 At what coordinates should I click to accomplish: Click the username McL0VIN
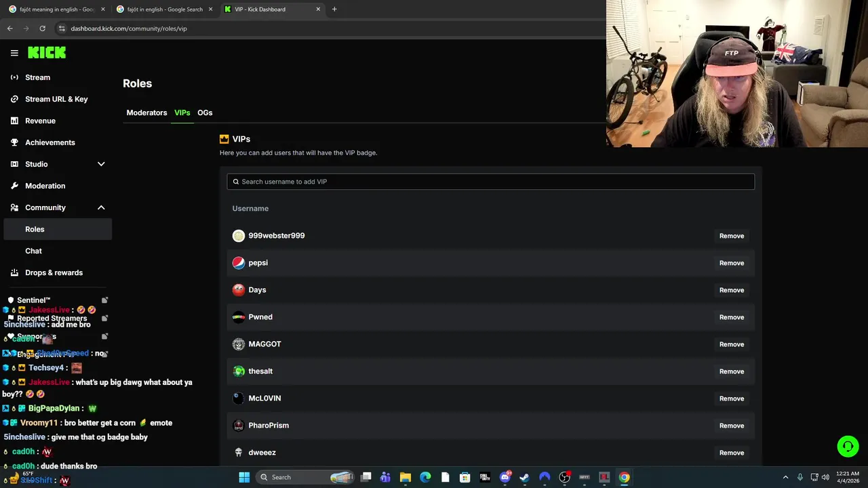264,399
